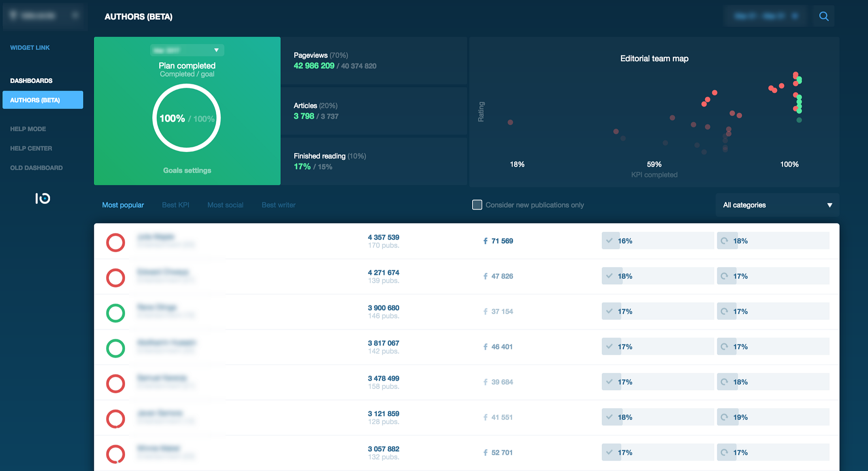Click the green circle for the 3 900 680 row
This screenshot has width=868, height=471.
click(x=115, y=313)
